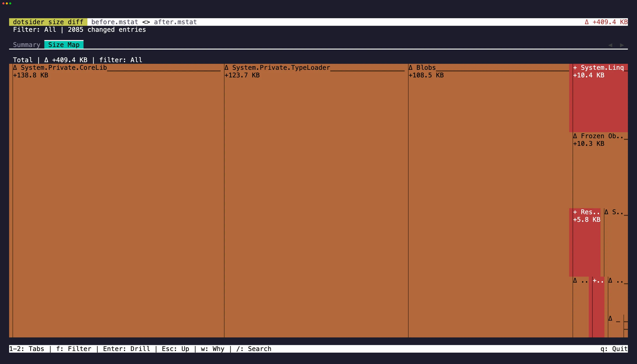Click the red Res.. +5.8 KB block
The height and width of the screenshot is (364, 637).
585,242
